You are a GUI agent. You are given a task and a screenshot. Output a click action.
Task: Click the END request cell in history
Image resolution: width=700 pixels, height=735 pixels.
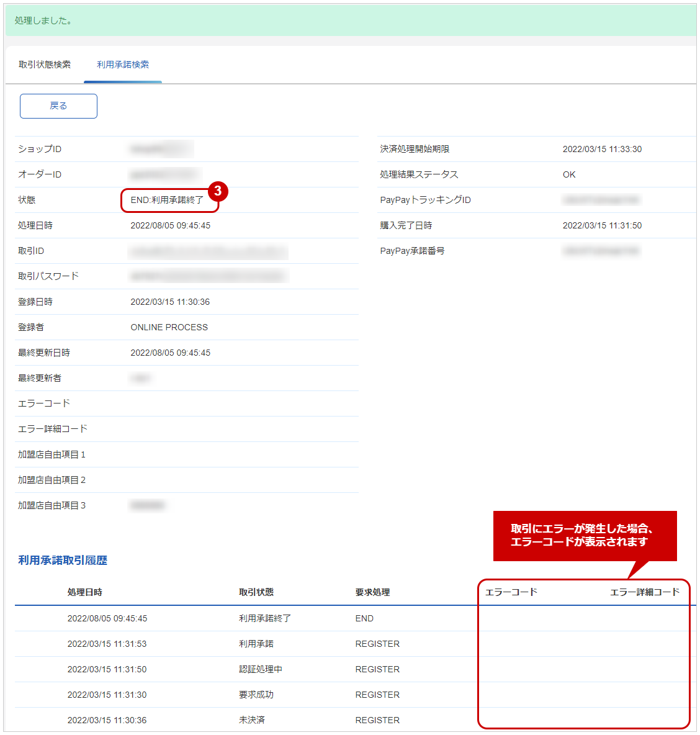[x=364, y=618]
